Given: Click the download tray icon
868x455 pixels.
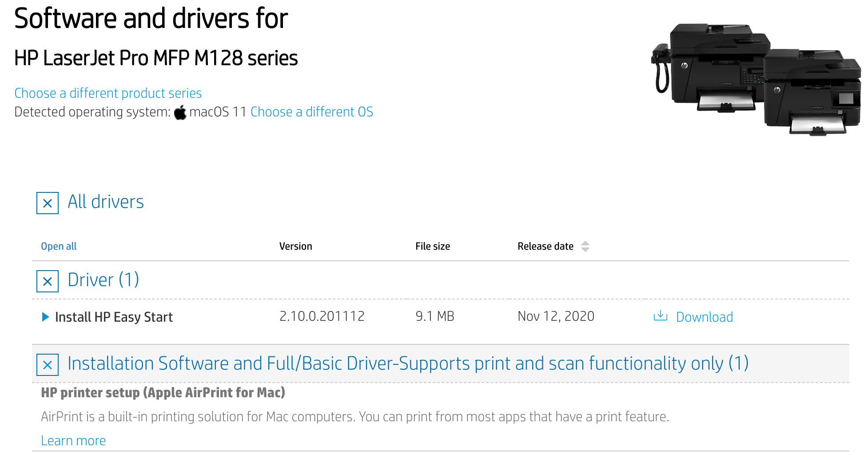Looking at the screenshot, I should click(660, 316).
